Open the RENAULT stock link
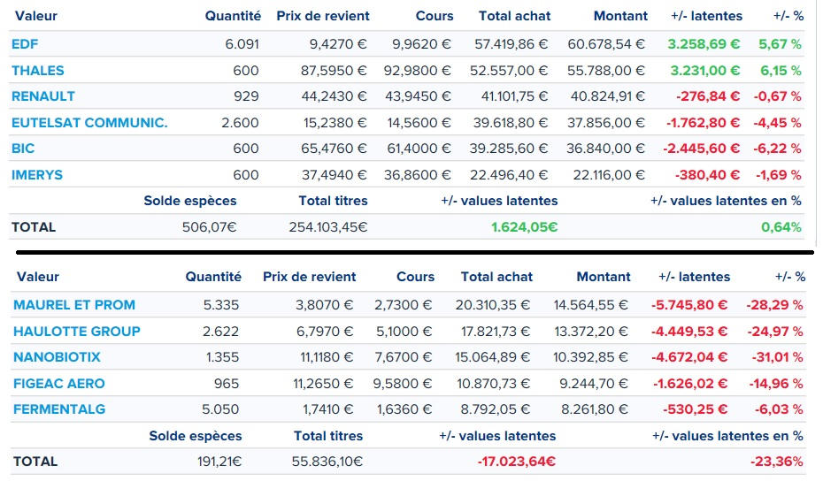823x504 pixels. pyautogui.click(x=43, y=96)
